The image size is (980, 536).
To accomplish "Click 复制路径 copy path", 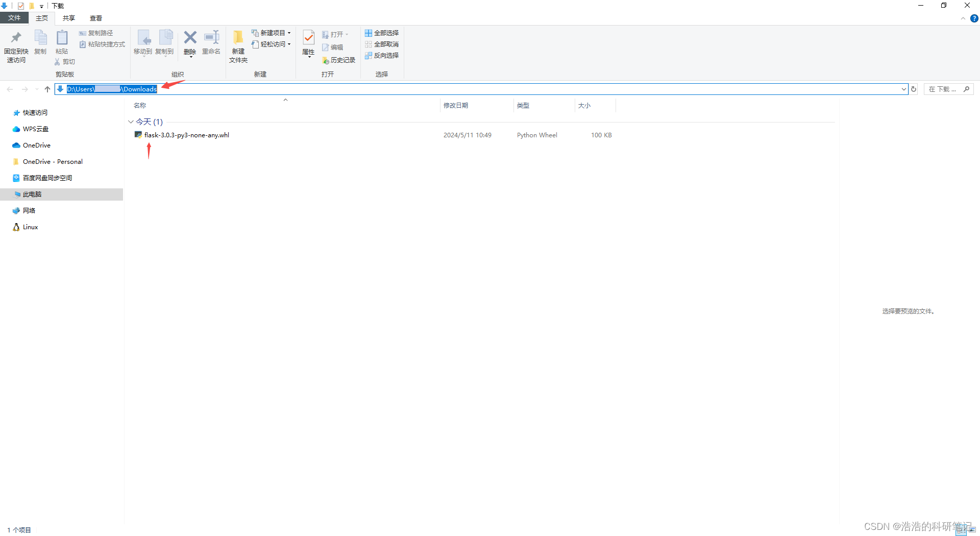I will click(96, 33).
